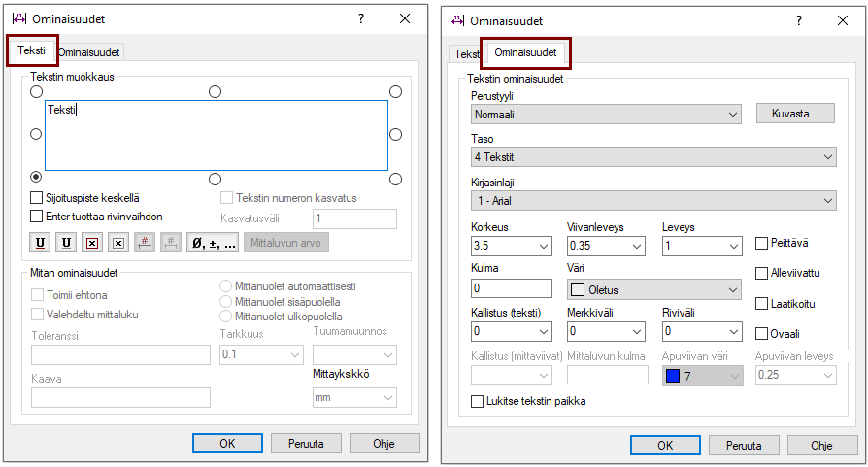
Task: Select the placement radio button above the text box center
Action: 216,91
